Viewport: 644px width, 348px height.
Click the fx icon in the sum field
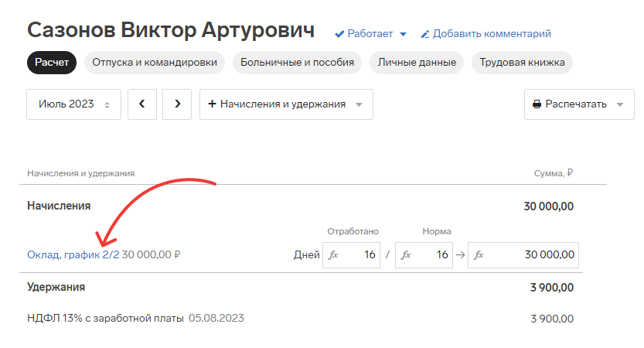pyautogui.click(x=479, y=254)
